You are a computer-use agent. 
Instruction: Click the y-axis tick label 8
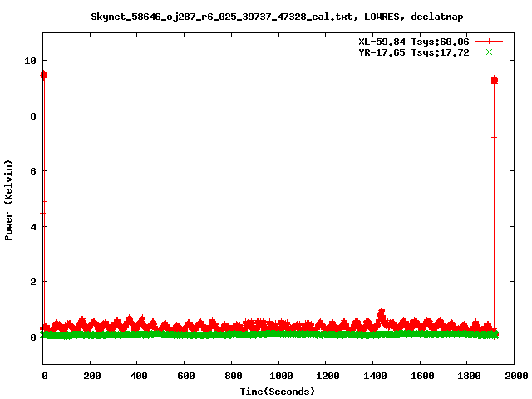pos(33,116)
